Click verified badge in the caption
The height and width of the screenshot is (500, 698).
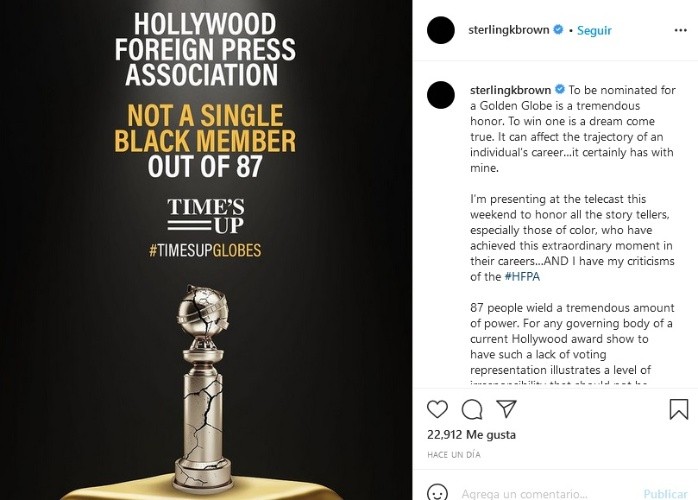coord(558,90)
